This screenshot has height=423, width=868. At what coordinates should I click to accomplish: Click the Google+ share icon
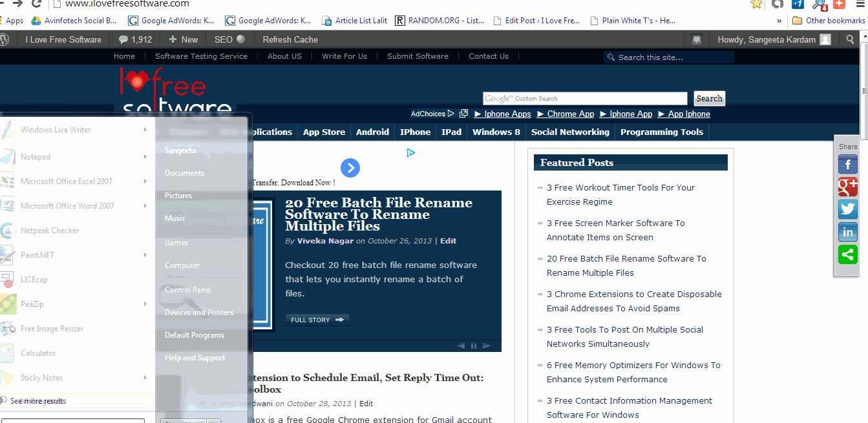tap(847, 187)
